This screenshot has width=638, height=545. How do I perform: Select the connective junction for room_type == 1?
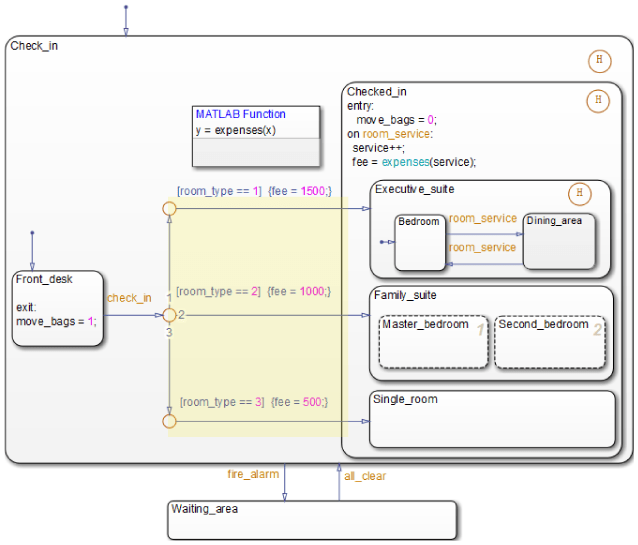(169, 209)
